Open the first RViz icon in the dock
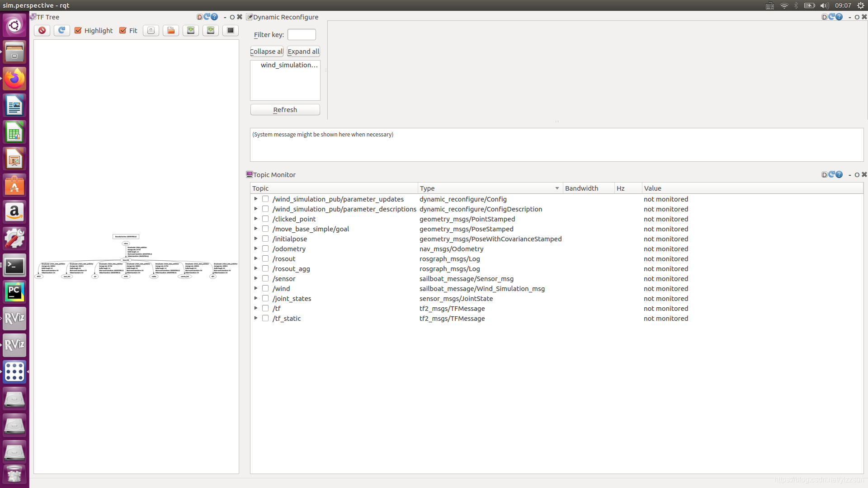The height and width of the screenshot is (488, 868). click(x=14, y=319)
